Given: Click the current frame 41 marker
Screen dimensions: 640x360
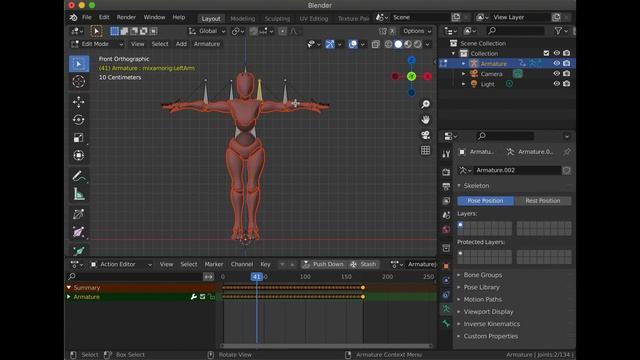Looking at the screenshot, I should (257, 277).
